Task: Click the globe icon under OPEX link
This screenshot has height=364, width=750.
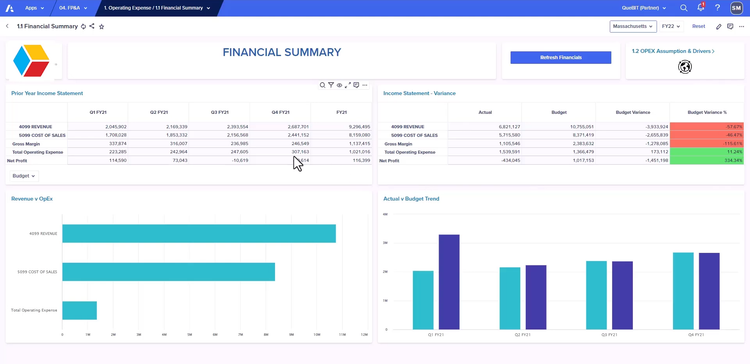Action: (685, 66)
